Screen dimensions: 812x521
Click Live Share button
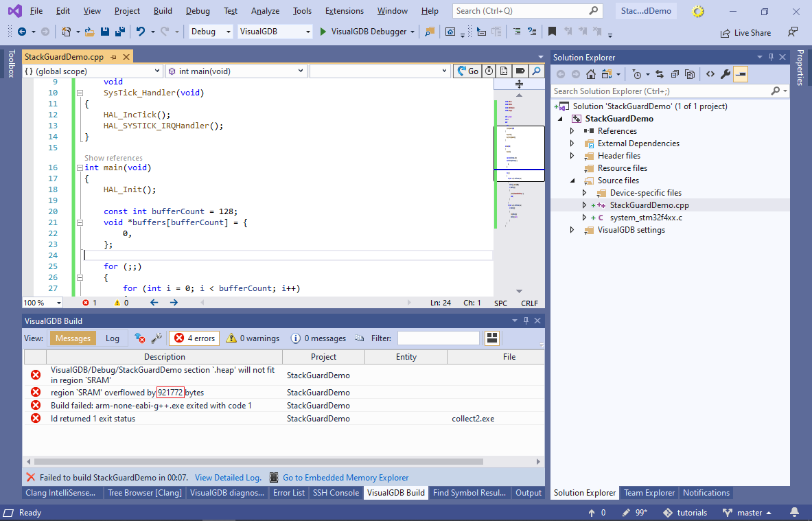pyautogui.click(x=745, y=33)
